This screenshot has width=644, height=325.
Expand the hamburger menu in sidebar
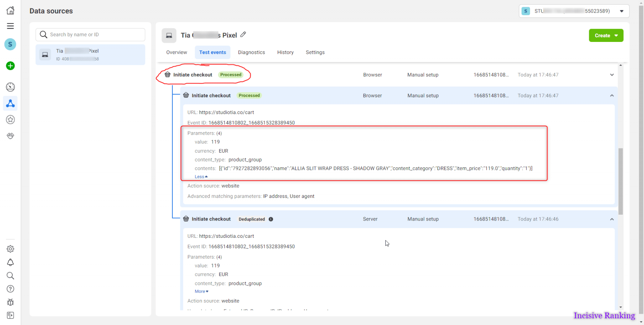click(x=10, y=26)
